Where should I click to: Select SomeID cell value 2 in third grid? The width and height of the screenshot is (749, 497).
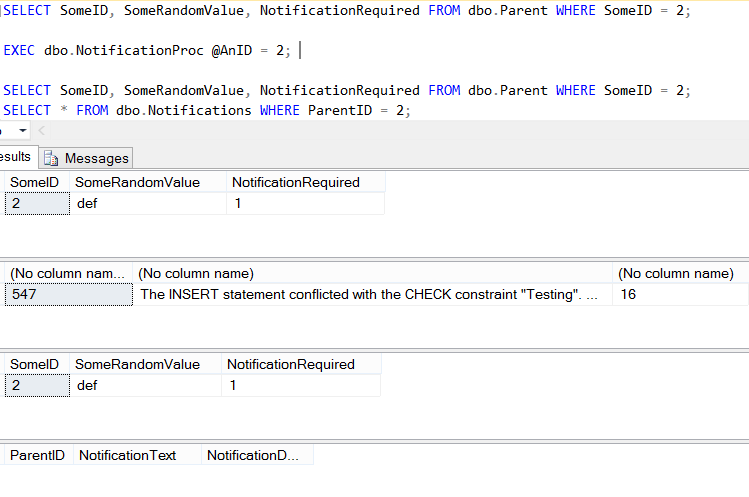tap(37, 385)
